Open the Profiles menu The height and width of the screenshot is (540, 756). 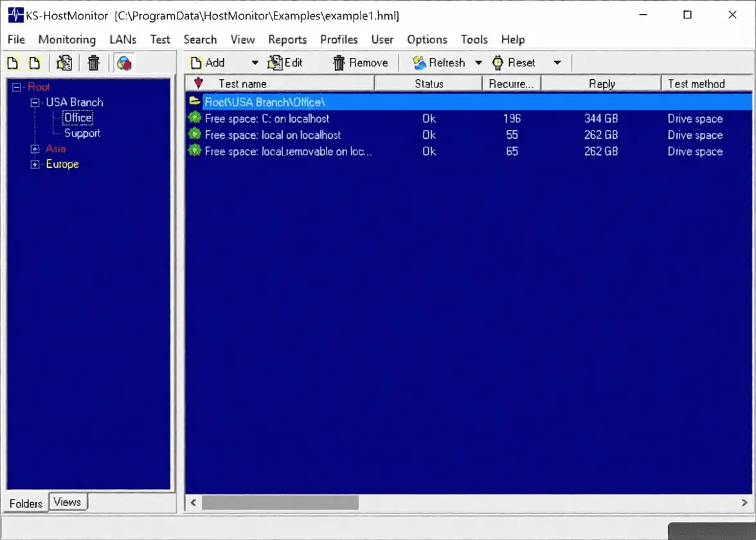(339, 40)
